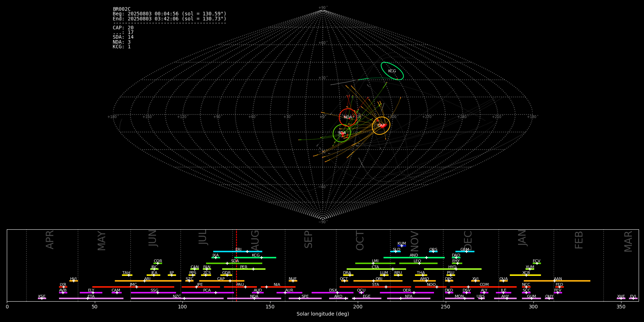Image resolution: width=644 pixels, height=322 pixels.
Task: Click the NZC shower label in timeline
Action: tap(177, 297)
